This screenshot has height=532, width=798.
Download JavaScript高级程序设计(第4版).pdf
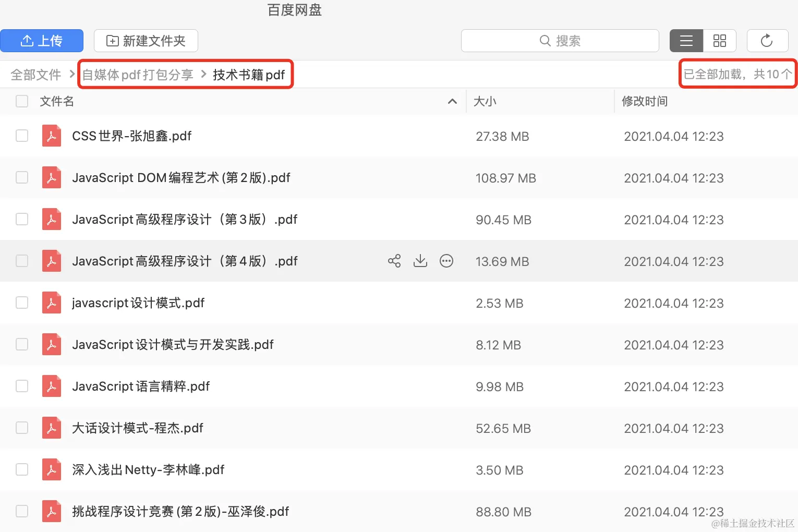[x=420, y=261]
